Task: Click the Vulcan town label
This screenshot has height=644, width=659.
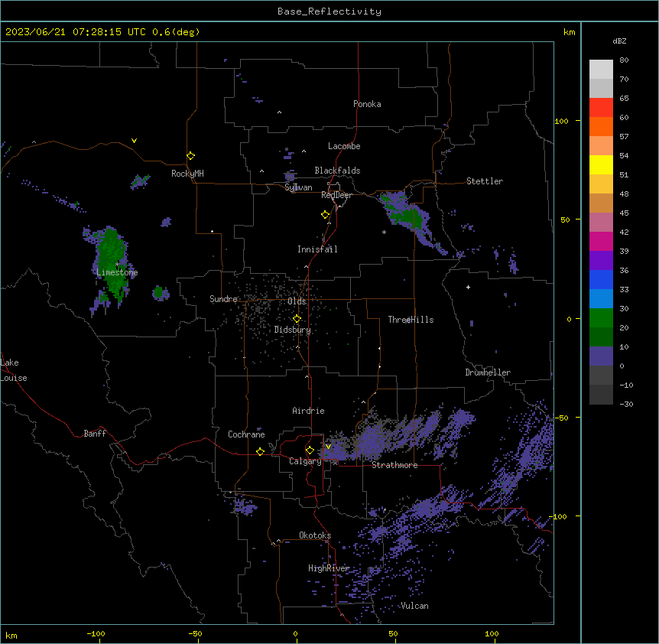Action: point(414,606)
